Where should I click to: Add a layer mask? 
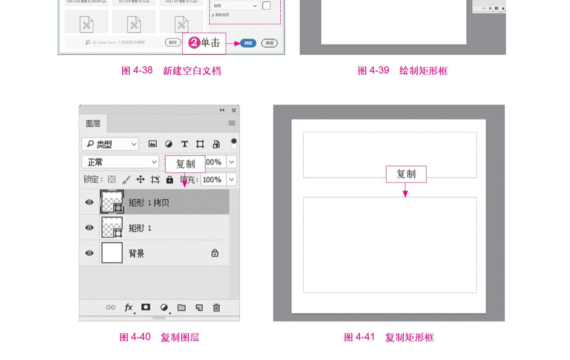coord(146,307)
